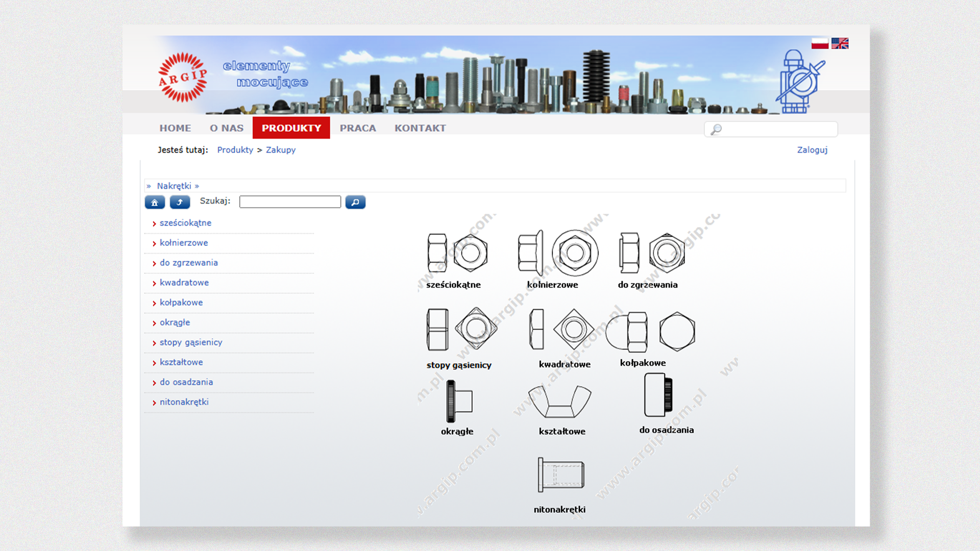
Task: Go to the KONTAKT menu item
Action: coord(420,128)
